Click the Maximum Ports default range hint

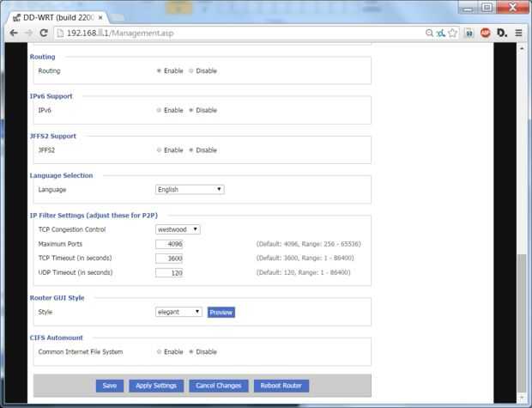coord(308,244)
